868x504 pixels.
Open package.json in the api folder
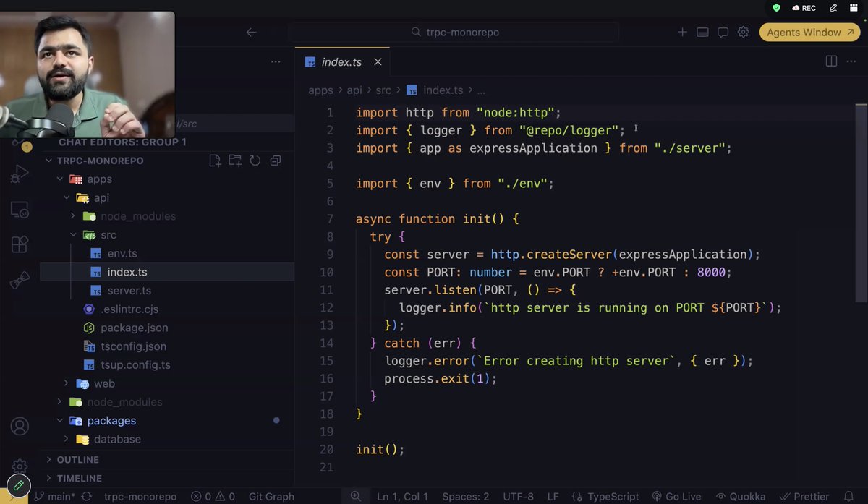coord(134,328)
